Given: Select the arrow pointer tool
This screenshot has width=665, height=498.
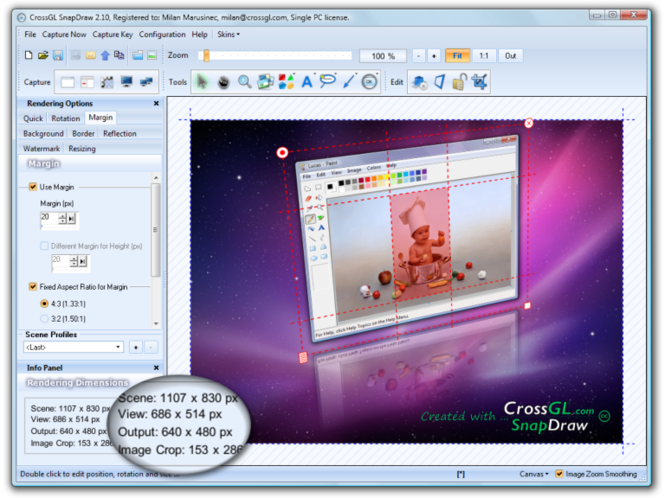Looking at the screenshot, I should click(x=202, y=81).
